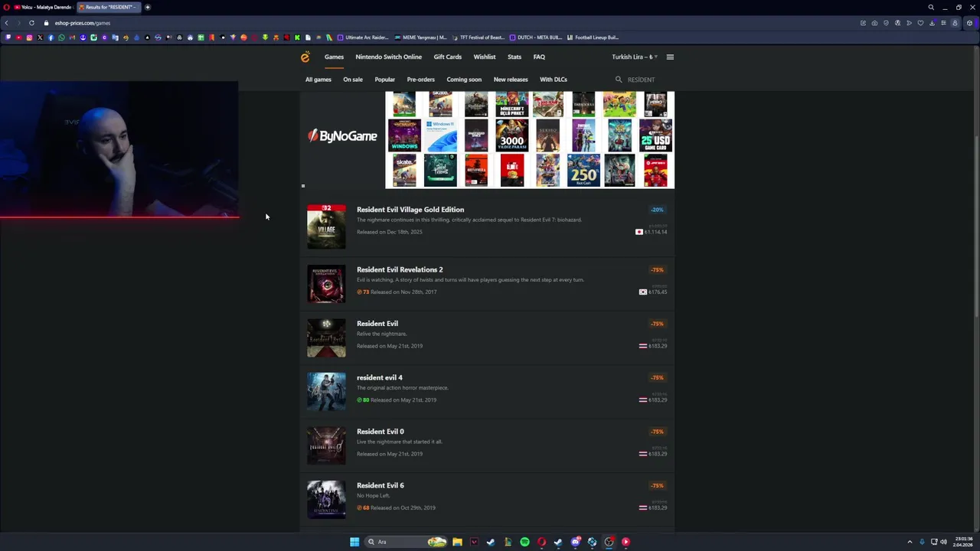Switch to Results for RESIDENT tab
Viewport: 980px width, 551px height.
pyautogui.click(x=108, y=7)
